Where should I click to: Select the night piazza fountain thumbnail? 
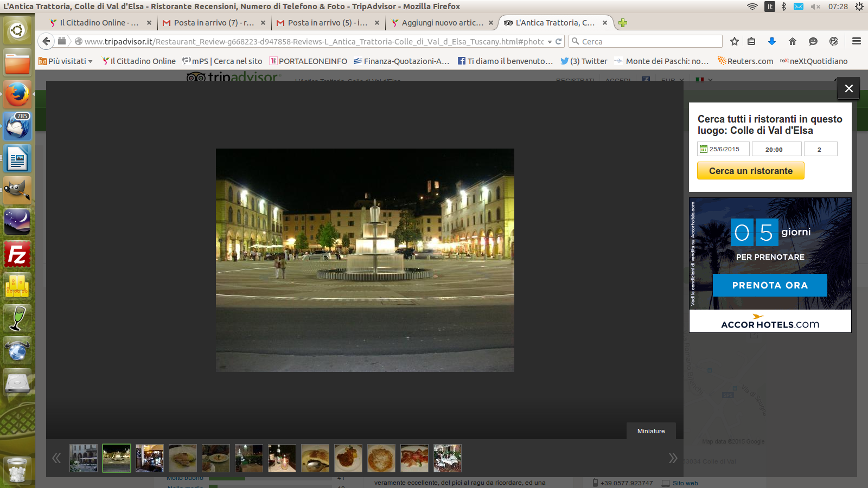coord(117,458)
